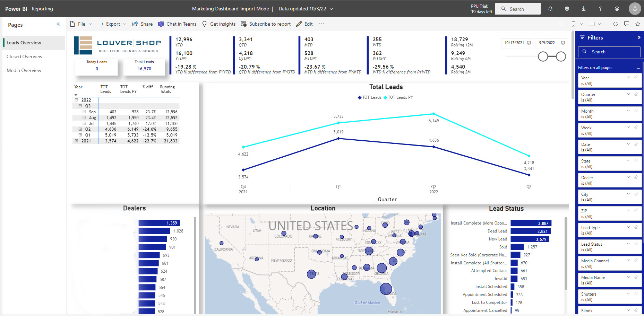Add report to favorites star icon

coord(638,24)
